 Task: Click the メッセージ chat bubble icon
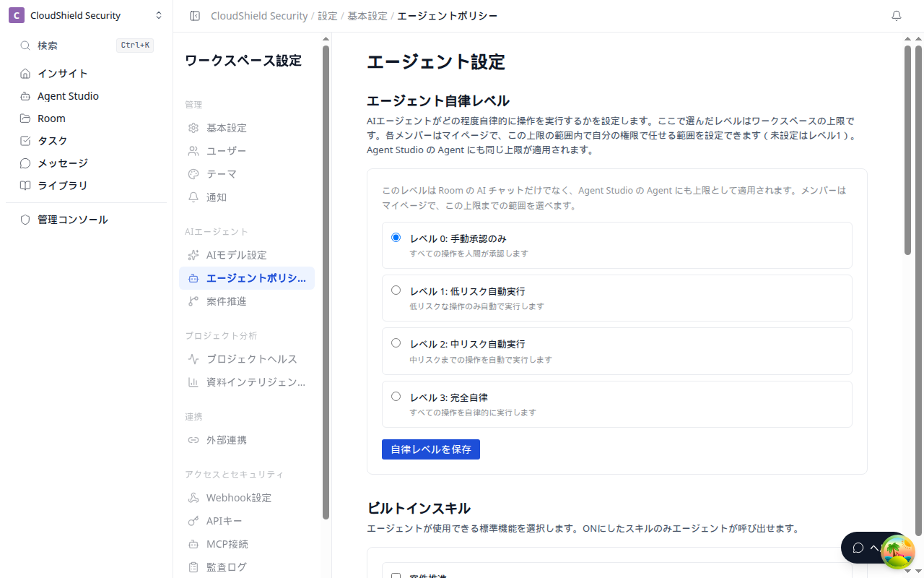(25, 163)
